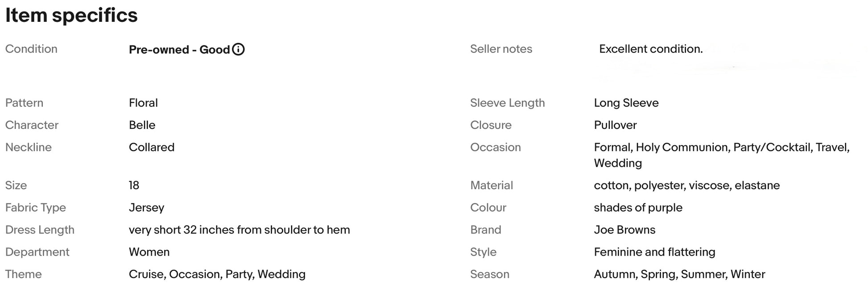
Task: Click the Item specifics heading
Action: (71, 15)
